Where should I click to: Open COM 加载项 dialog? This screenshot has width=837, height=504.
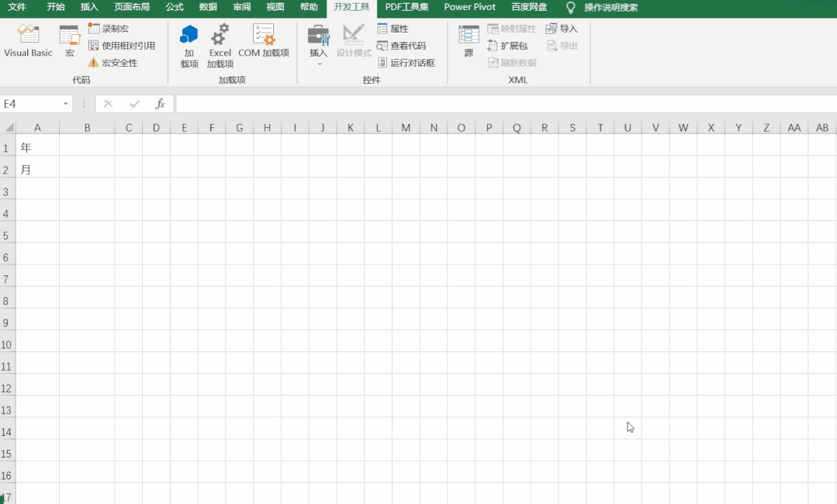tap(264, 41)
